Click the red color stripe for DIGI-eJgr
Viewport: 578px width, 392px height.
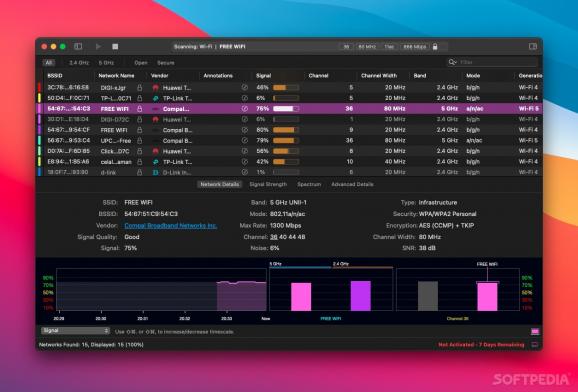pos(39,87)
